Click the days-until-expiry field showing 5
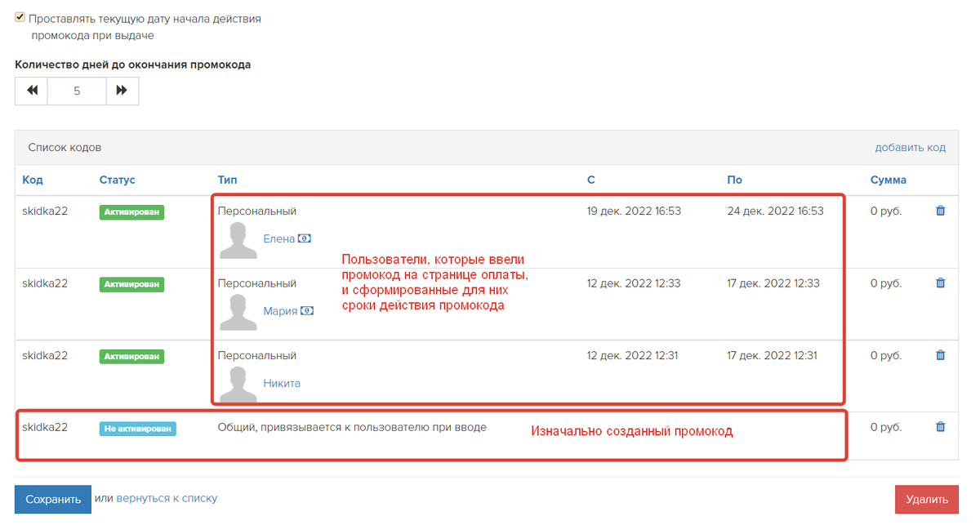Viewport: 980px width, 525px height. click(x=77, y=91)
